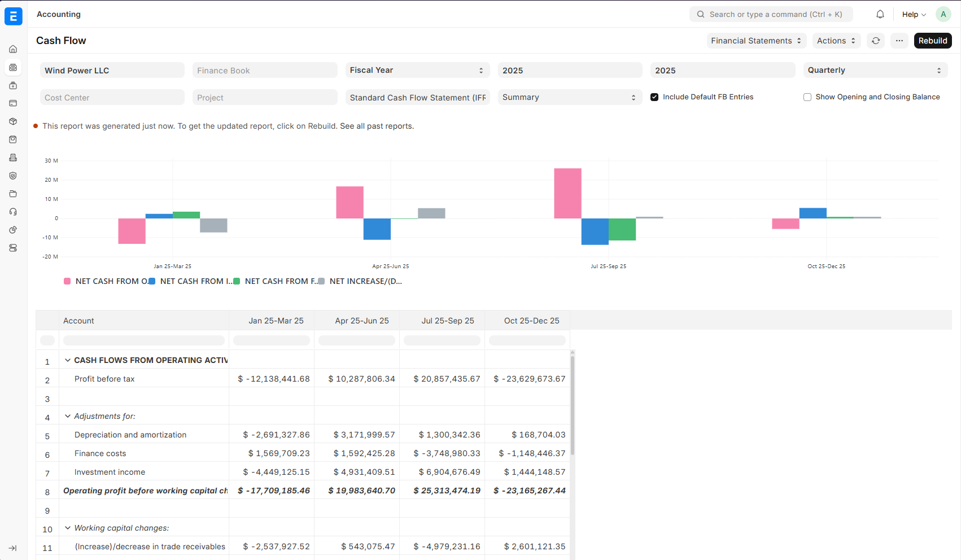The width and height of the screenshot is (961, 560).
Task: Click the refresh report icon
Action: pos(875,41)
